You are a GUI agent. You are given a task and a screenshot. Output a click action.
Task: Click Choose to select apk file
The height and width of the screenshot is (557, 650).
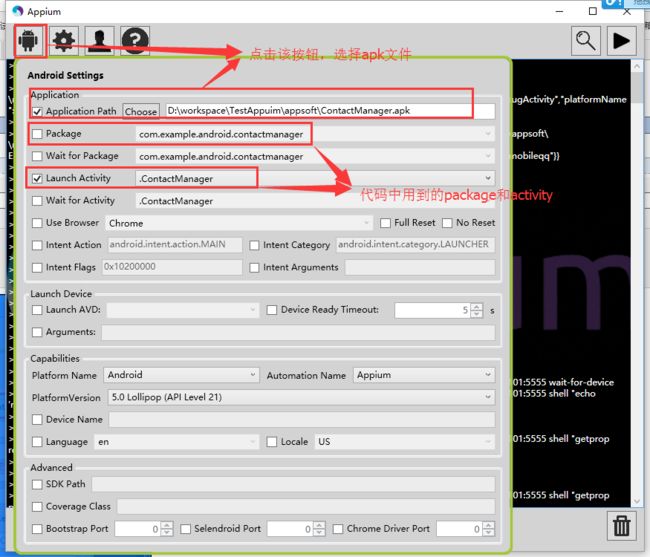pos(141,111)
